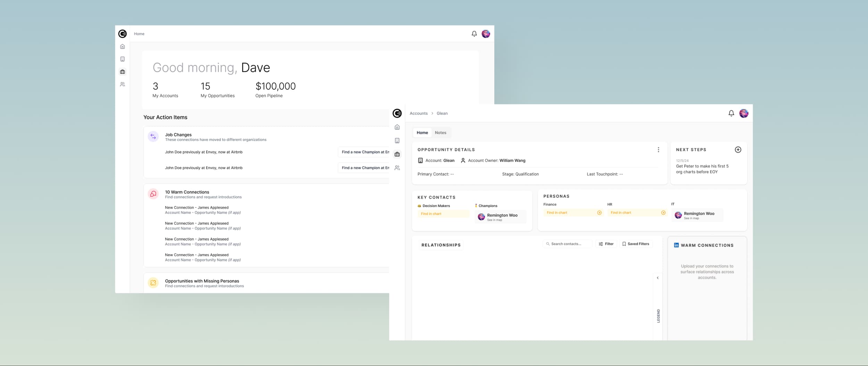
Task: Click the app logo in the Glean window
Action: point(397,113)
